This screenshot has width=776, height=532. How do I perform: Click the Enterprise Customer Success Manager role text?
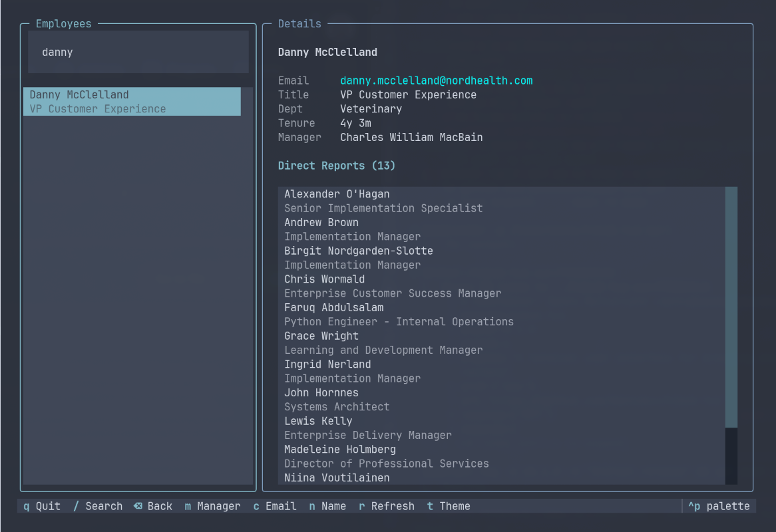tap(393, 294)
